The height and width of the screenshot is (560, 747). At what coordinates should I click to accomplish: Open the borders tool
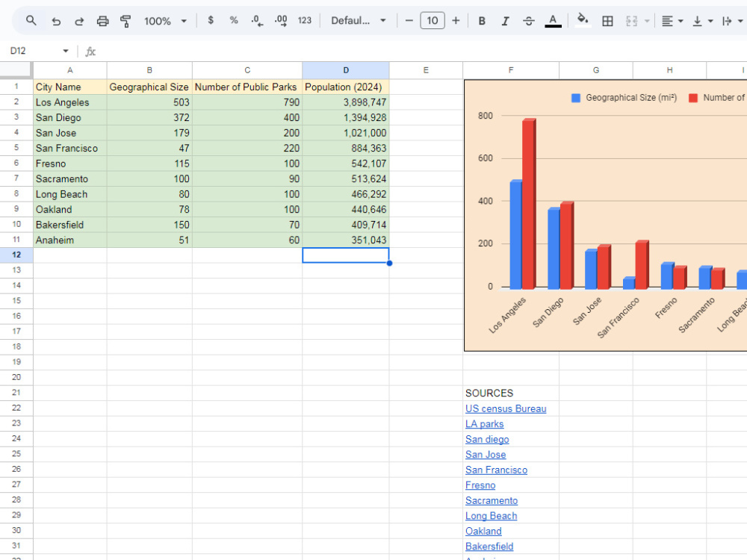coord(607,21)
